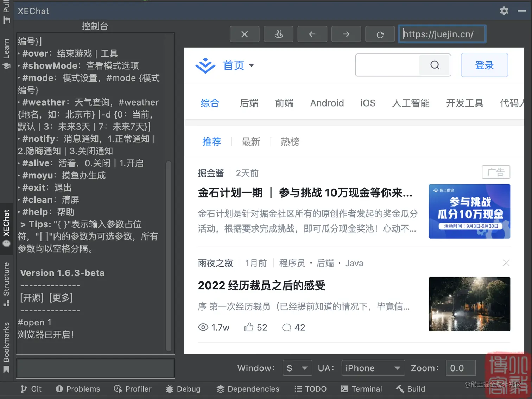
Task: Focus the Juejin search input box
Action: 387,65
